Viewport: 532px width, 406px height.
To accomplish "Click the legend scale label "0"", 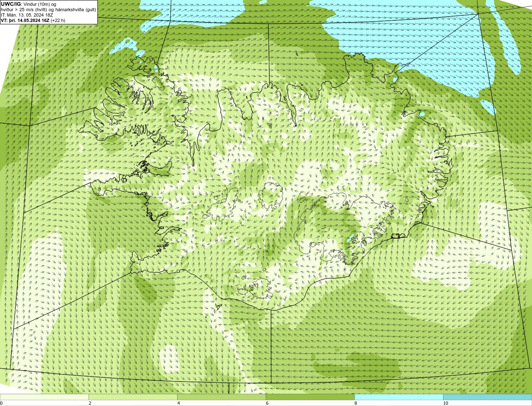I will click(1, 403).
